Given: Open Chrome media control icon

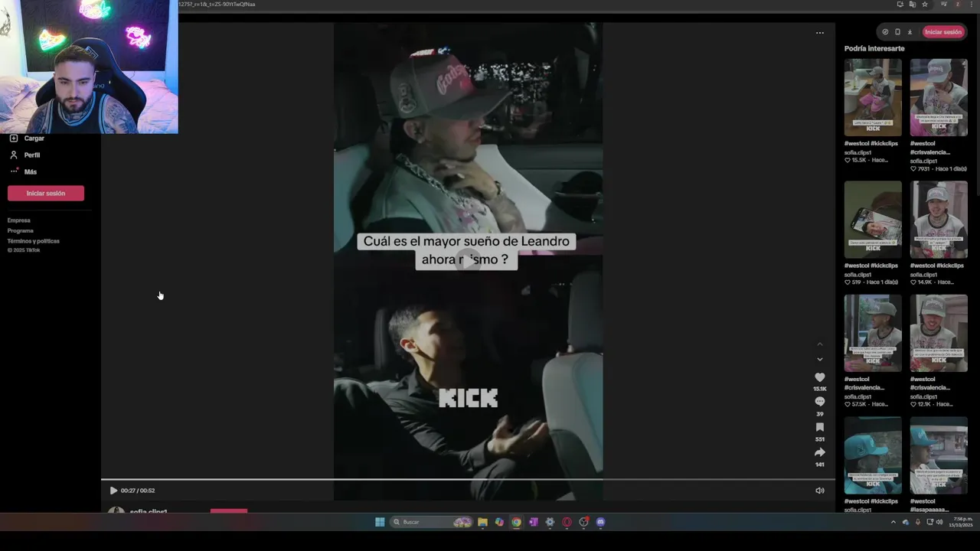Looking at the screenshot, I should [946, 4].
